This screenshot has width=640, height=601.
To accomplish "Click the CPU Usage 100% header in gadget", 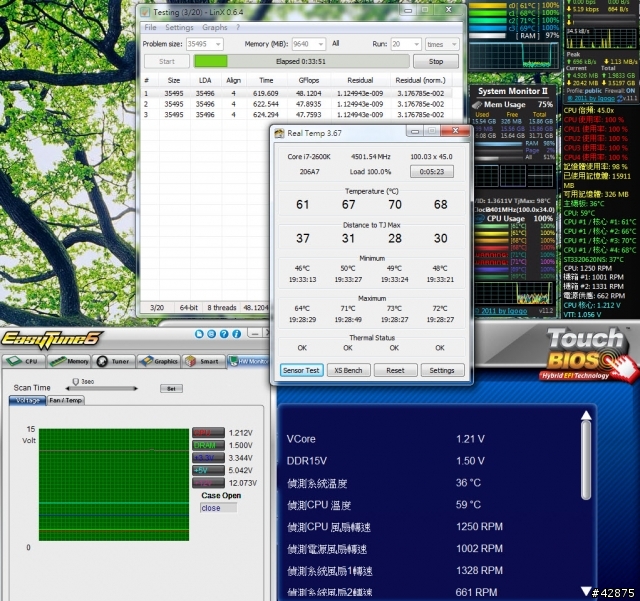I will [514, 219].
